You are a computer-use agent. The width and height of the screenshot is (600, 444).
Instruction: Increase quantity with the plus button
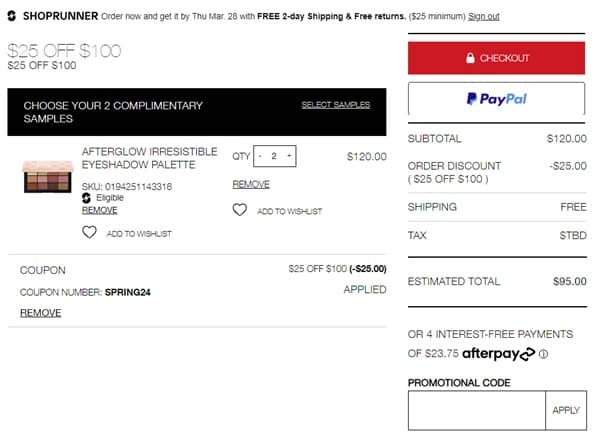[x=288, y=156]
